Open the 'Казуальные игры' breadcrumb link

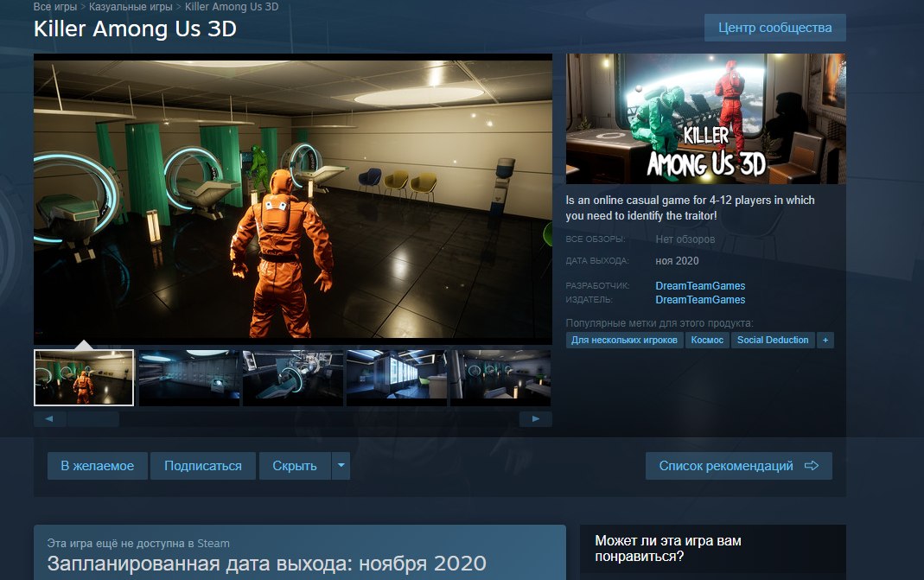point(131,7)
